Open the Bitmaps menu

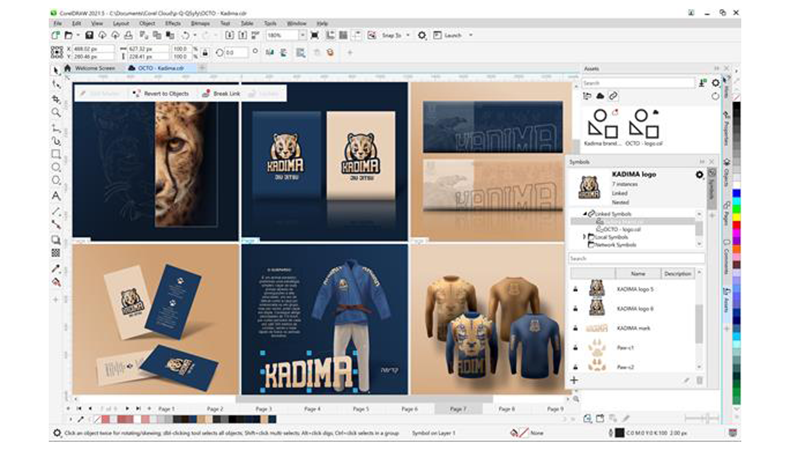pyautogui.click(x=201, y=24)
